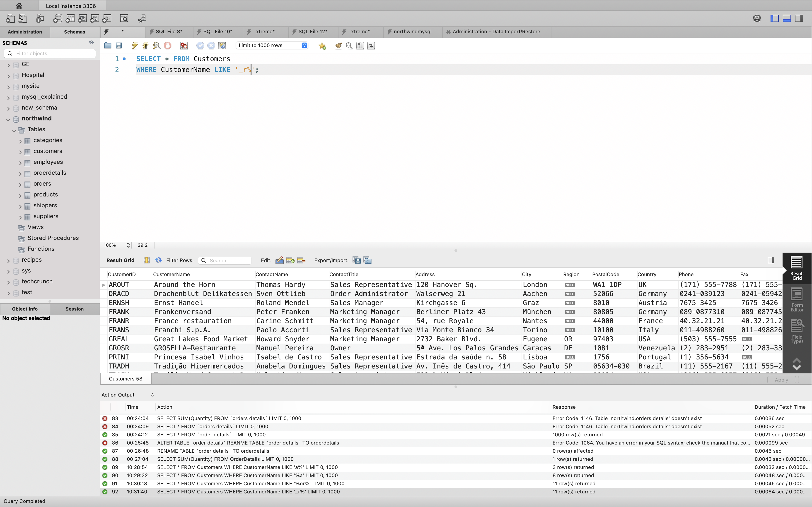Click the Explain query plan magnifier-lightning icon
This screenshot has height=507, width=812.
point(156,45)
